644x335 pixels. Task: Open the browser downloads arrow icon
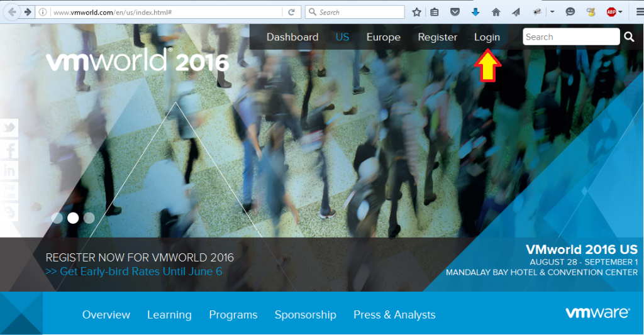[475, 12]
